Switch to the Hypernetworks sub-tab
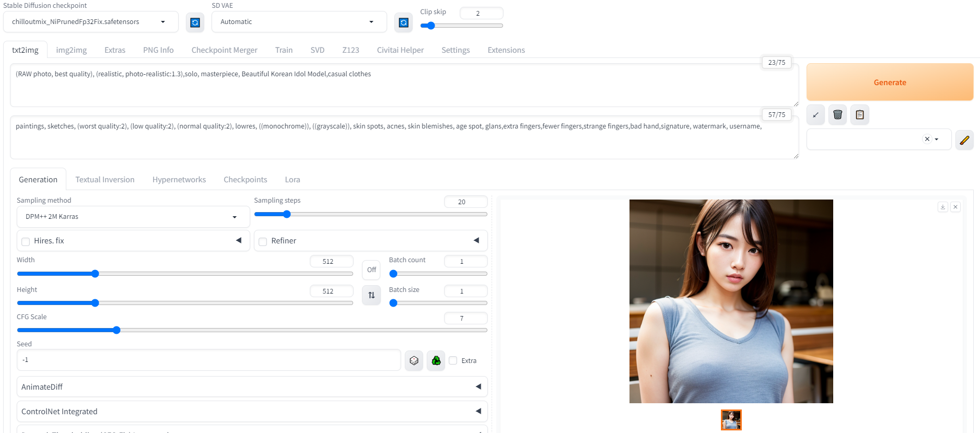Screen dimensions: 980x433 coord(179,180)
